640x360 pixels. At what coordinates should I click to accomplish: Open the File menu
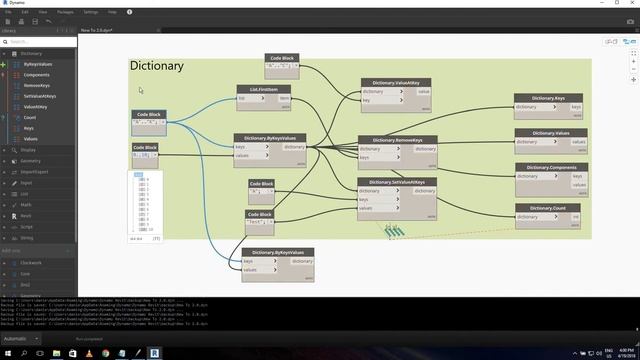[x=8, y=12]
